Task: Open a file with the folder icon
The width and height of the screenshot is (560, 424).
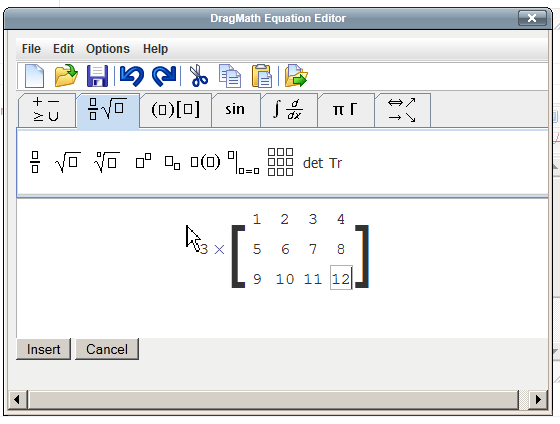Action: pos(66,76)
